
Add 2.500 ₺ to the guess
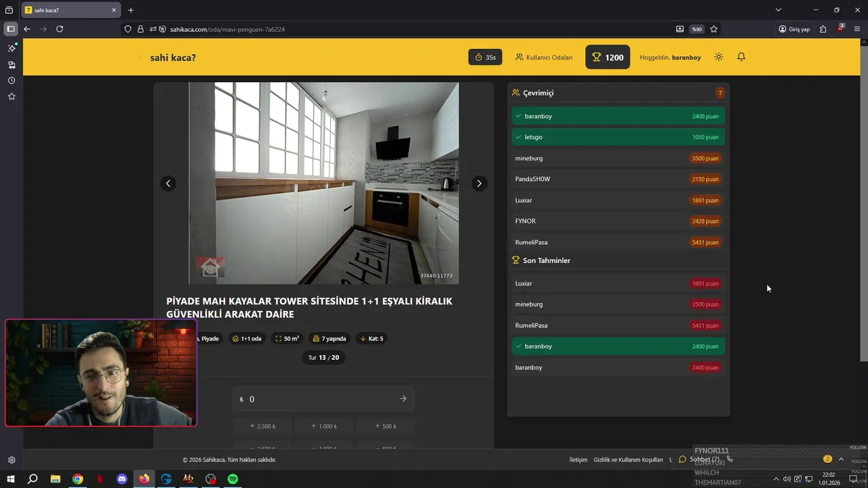(262, 426)
